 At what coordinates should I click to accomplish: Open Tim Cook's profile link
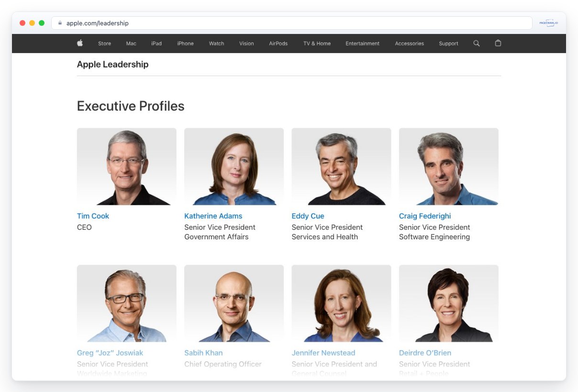pos(93,216)
